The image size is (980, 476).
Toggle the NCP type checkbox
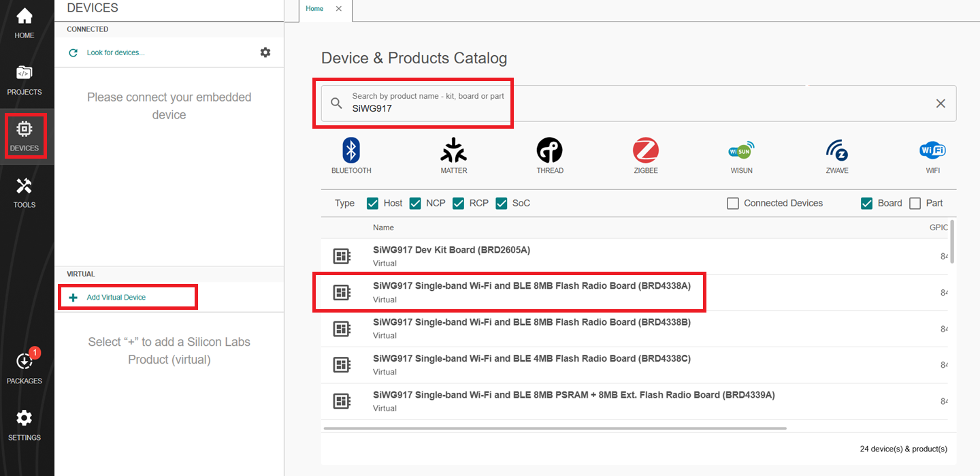click(x=415, y=203)
